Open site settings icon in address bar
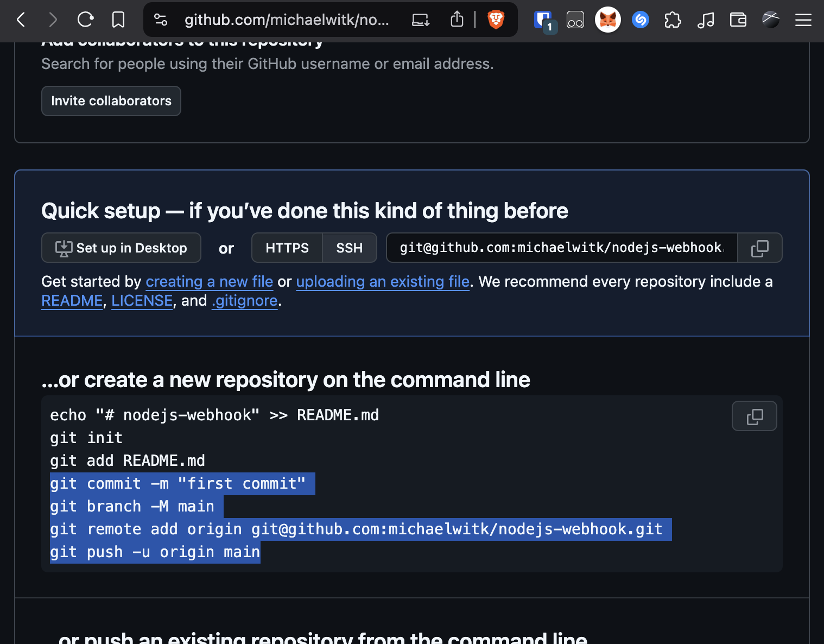 (x=161, y=20)
